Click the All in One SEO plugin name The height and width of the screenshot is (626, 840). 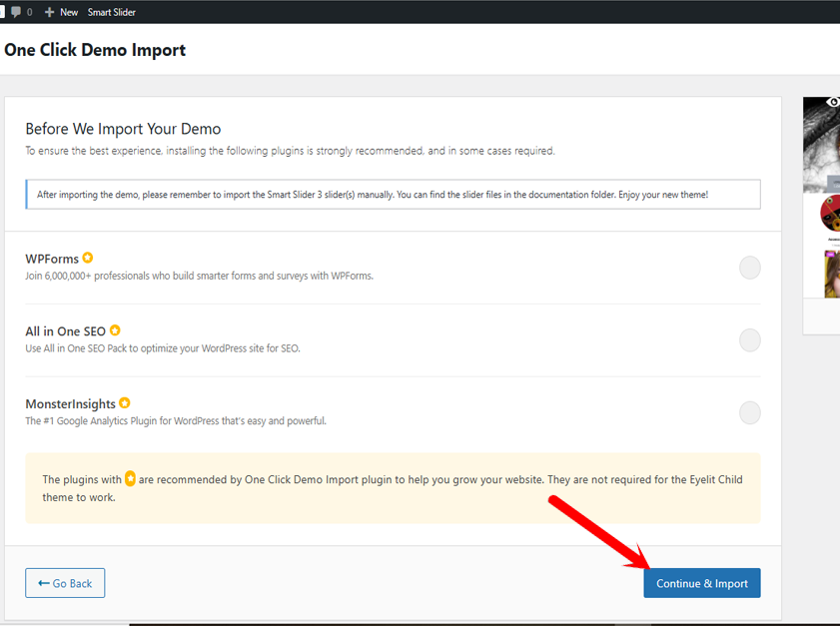(65, 331)
